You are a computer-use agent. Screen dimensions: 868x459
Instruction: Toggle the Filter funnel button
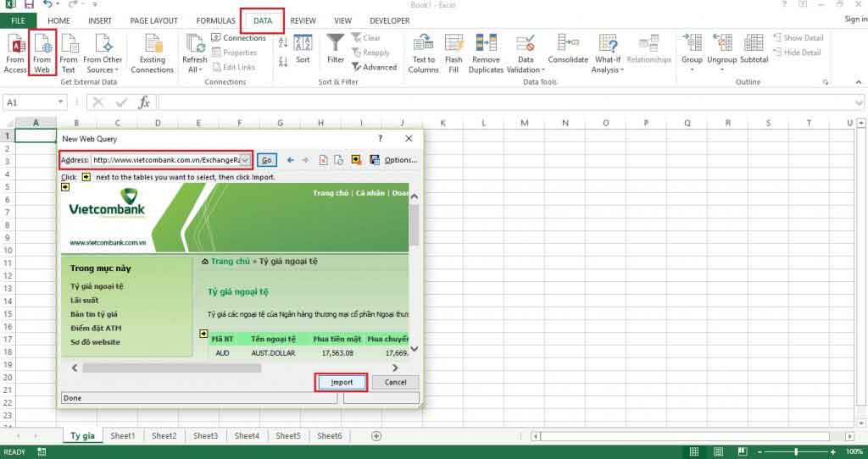tap(336, 48)
